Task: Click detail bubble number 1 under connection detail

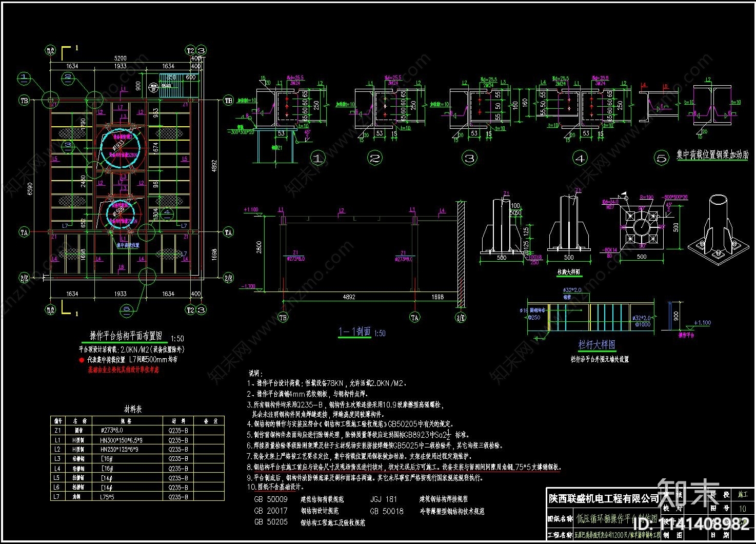Action: coord(318,158)
